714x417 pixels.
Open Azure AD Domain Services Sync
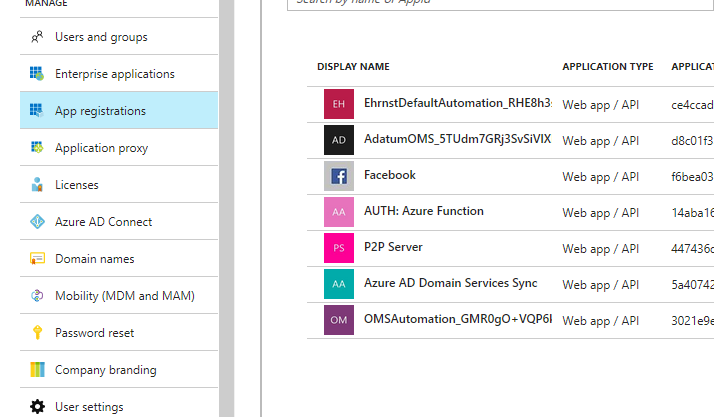pos(450,283)
